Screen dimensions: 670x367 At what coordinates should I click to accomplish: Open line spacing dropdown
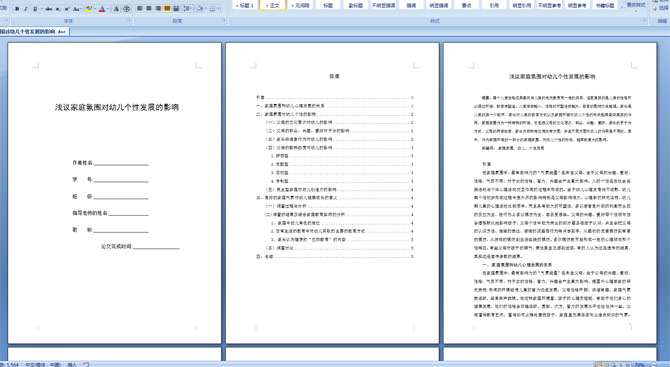coord(188,9)
